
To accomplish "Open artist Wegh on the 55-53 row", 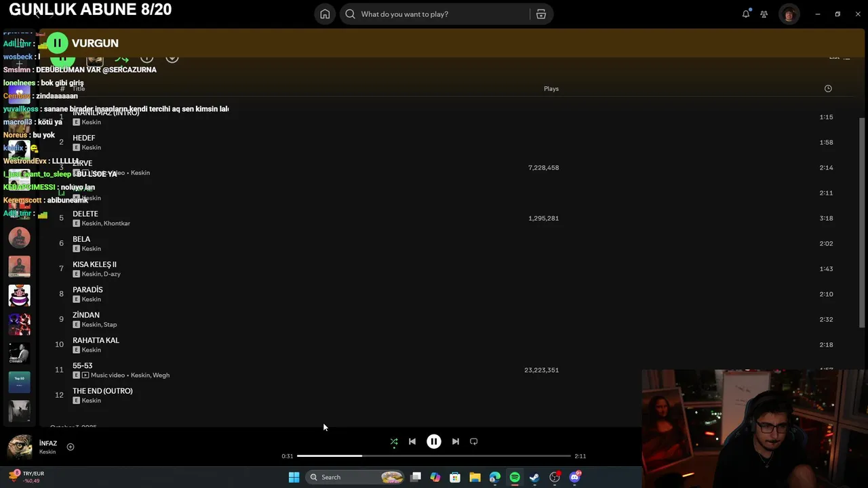I will click(x=161, y=375).
